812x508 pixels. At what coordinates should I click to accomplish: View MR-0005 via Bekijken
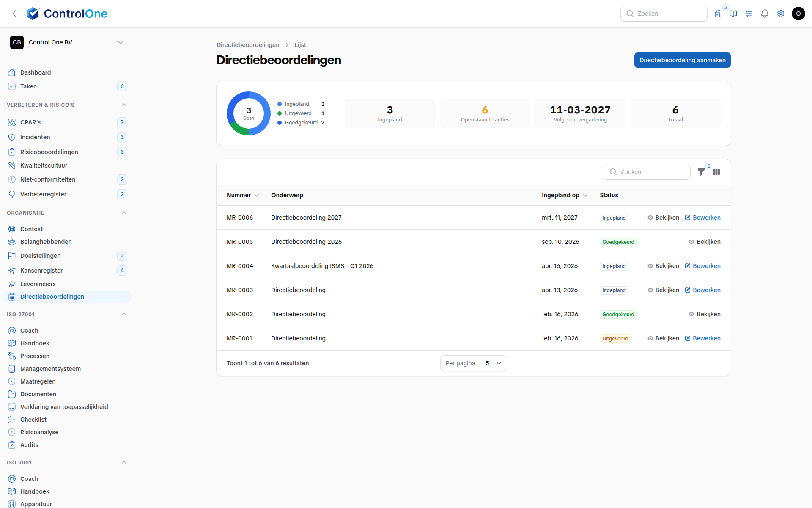click(705, 242)
